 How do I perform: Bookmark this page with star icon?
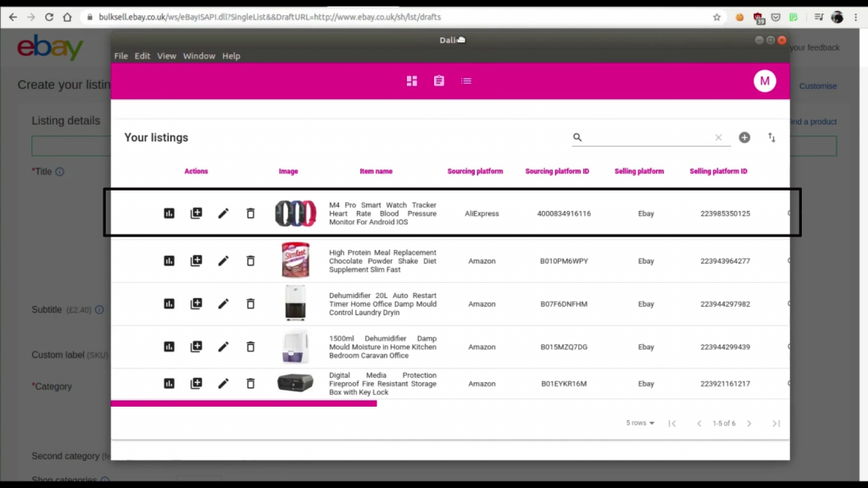coord(716,17)
